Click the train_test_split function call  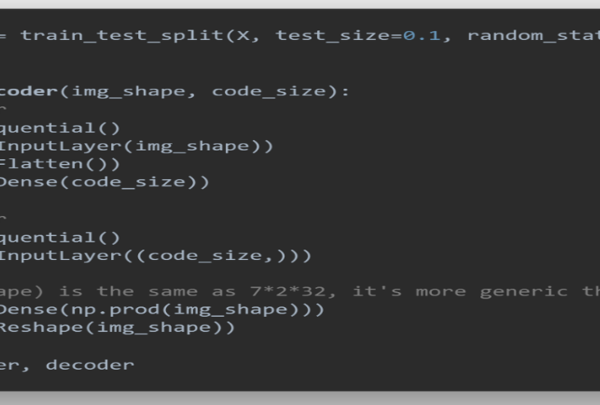click(x=122, y=35)
